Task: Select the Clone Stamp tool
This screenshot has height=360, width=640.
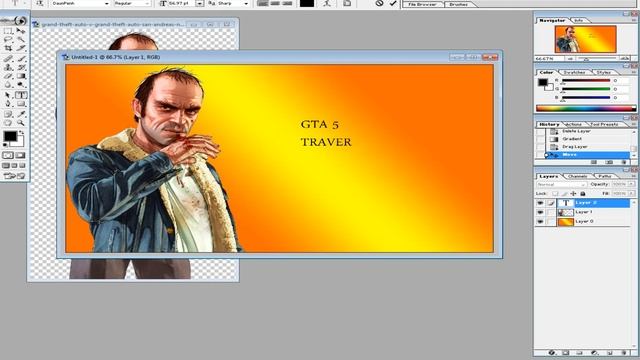Action: pyautogui.click(x=8, y=67)
